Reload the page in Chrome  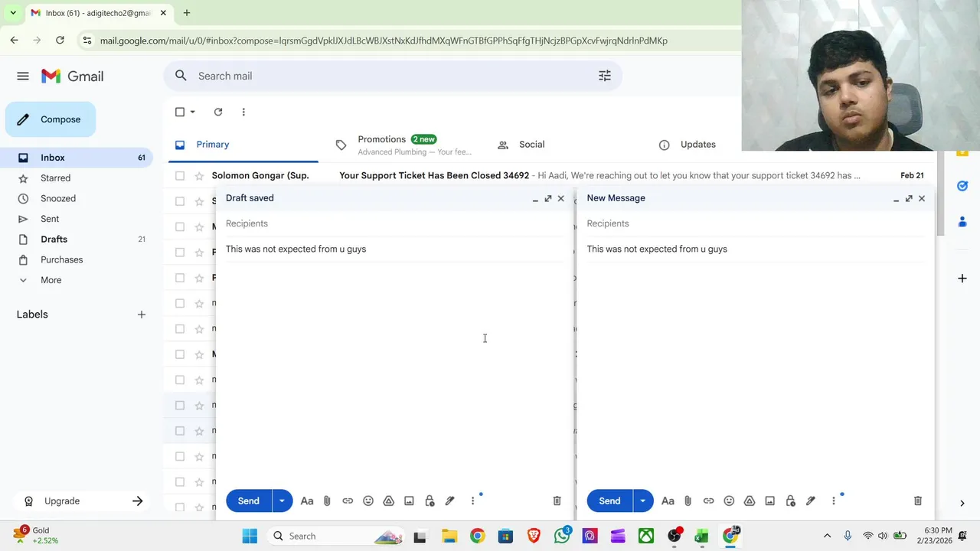[x=60, y=41]
